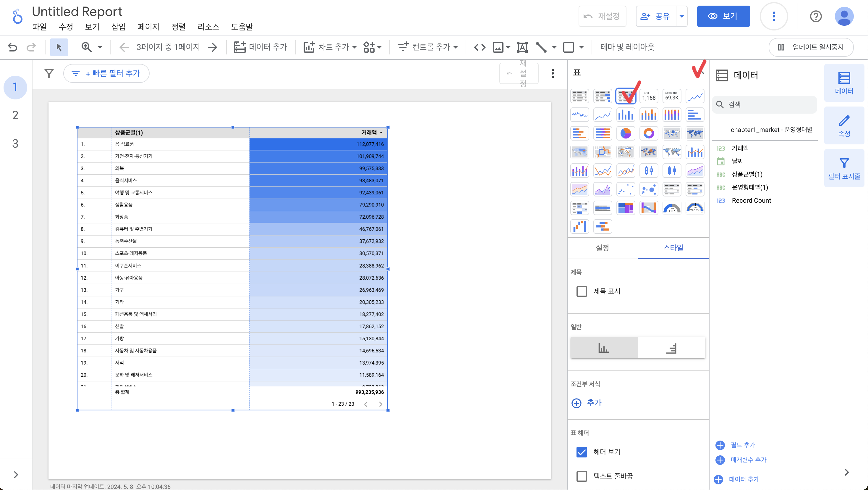Screen dimensions: 868x490
Task: Open the 삽입 menu
Action: coord(118,27)
